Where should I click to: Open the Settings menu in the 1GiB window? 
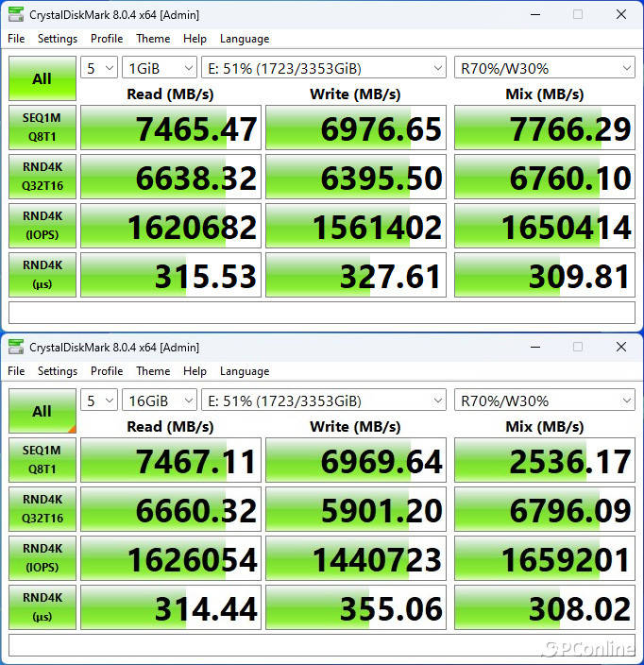coord(58,39)
